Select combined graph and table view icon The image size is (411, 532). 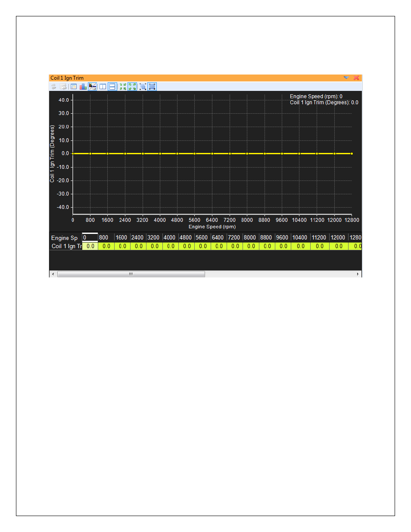93,87
